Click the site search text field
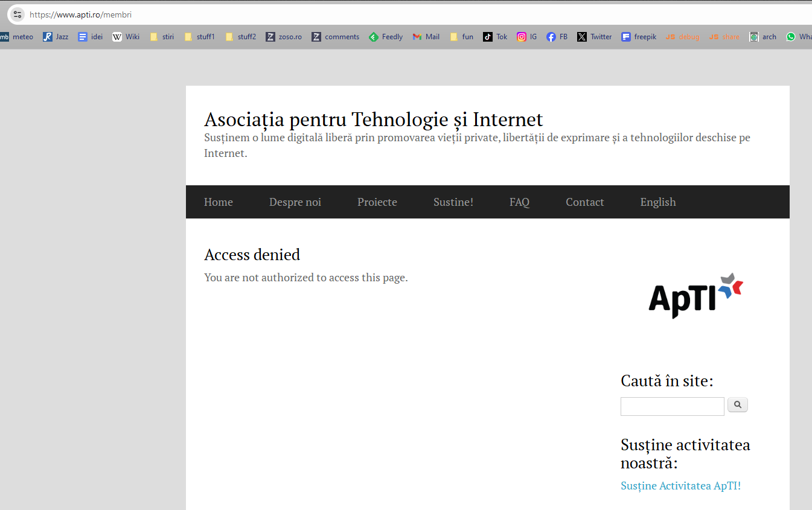 pos(672,406)
